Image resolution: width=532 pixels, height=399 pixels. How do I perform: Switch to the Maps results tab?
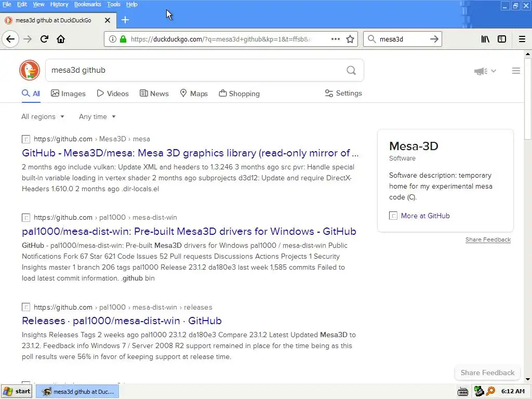click(194, 94)
